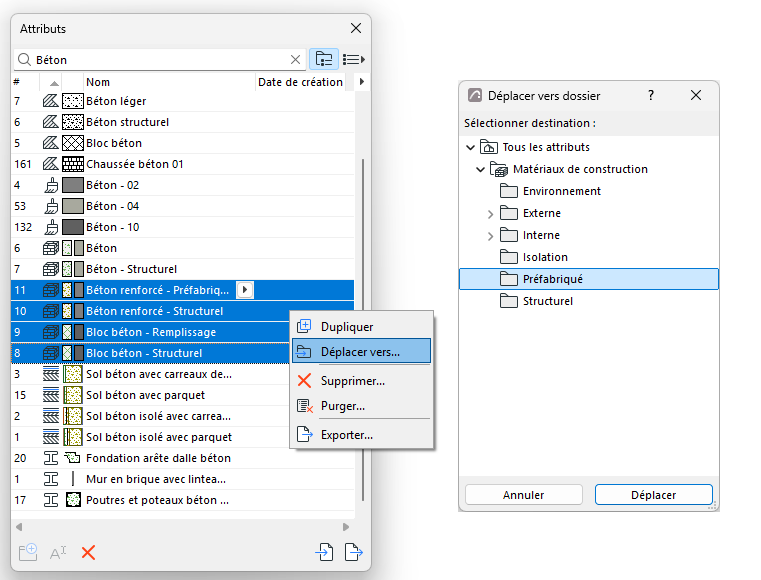
Task: Click composite icon of Sol béton isolé avec carrea...
Action: tap(50, 416)
